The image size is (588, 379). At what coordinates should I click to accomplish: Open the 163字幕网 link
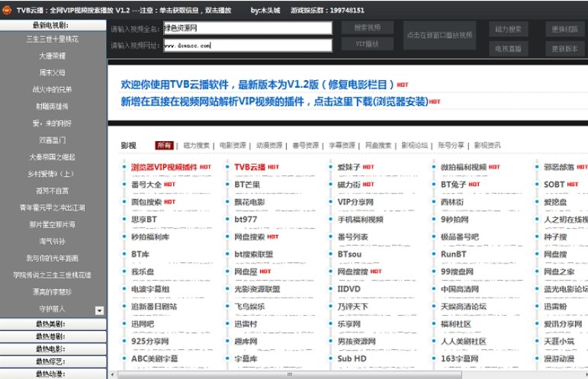(460, 358)
